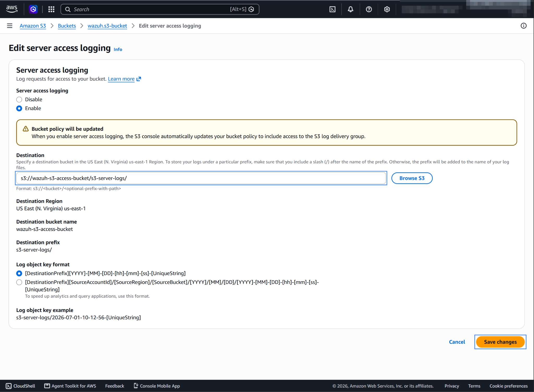Screen dimensions: 534x392
Task: Open the Learn more link
Action: point(121,79)
